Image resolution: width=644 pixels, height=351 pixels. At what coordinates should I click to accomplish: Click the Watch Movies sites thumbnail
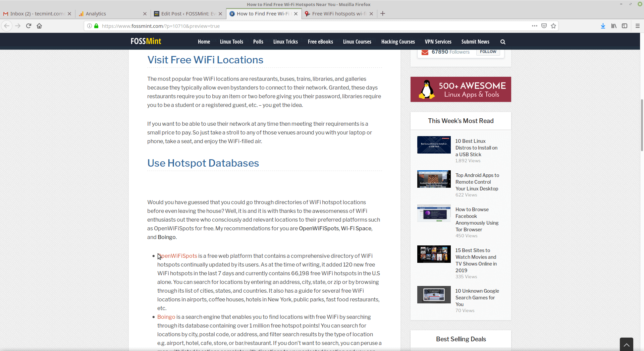pyautogui.click(x=434, y=254)
